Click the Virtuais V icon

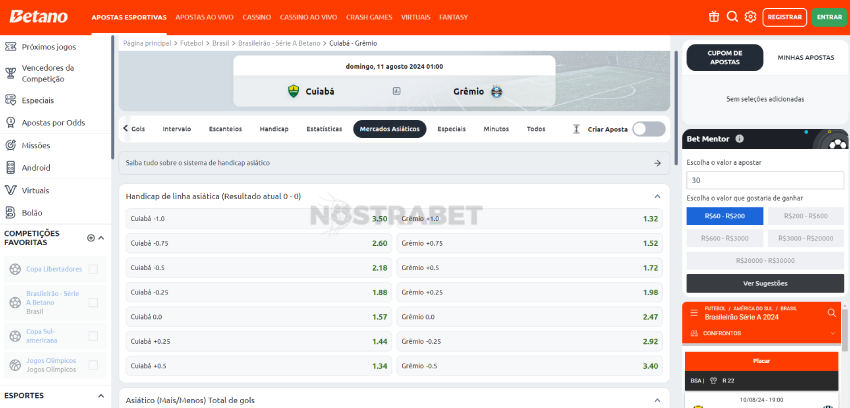click(x=10, y=190)
